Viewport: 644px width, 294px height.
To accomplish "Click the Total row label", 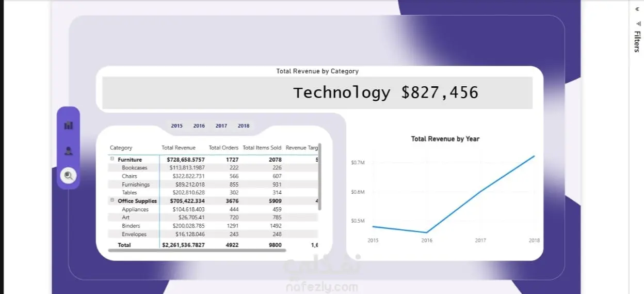I will click(x=124, y=245).
